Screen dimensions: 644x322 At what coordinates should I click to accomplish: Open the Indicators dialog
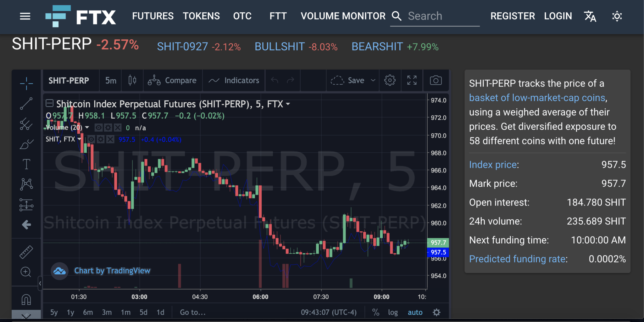point(234,81)
